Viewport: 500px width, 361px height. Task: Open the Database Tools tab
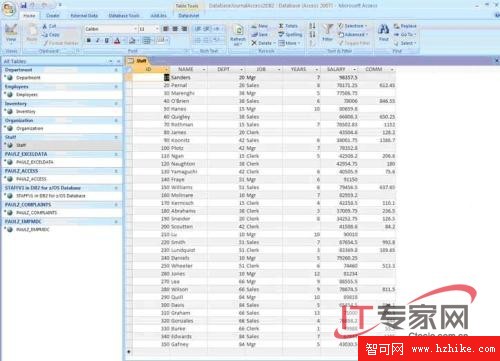(124, 15)
